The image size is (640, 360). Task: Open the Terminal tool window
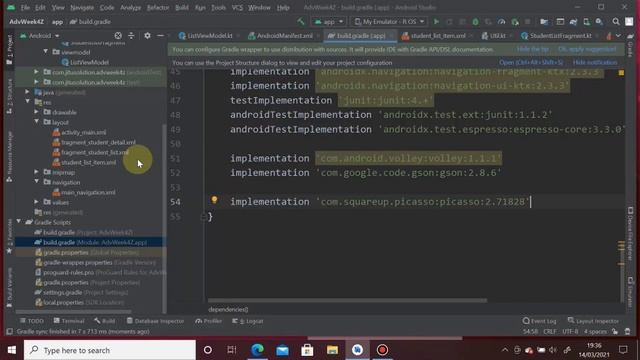click(x=69, y=321)
